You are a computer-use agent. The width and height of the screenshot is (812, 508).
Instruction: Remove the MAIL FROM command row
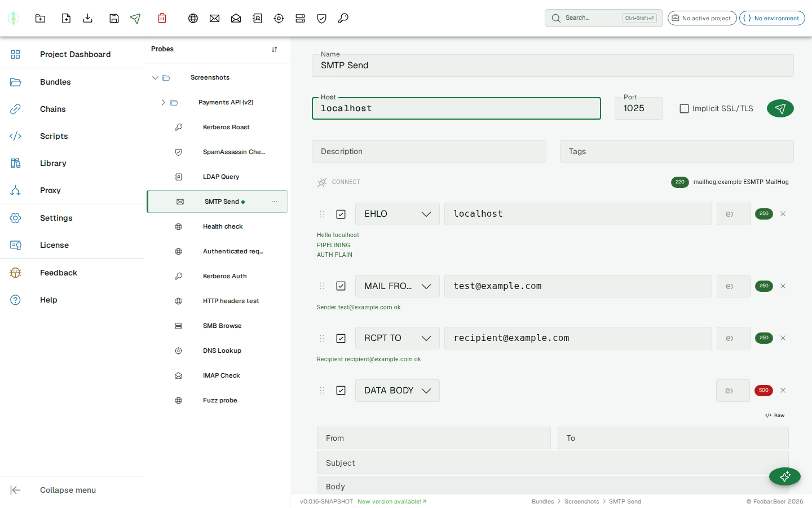click(x=783, y=286)
